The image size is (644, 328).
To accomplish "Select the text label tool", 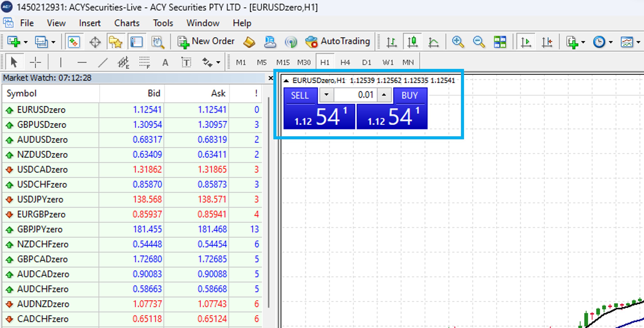I will tap(186, 62).
